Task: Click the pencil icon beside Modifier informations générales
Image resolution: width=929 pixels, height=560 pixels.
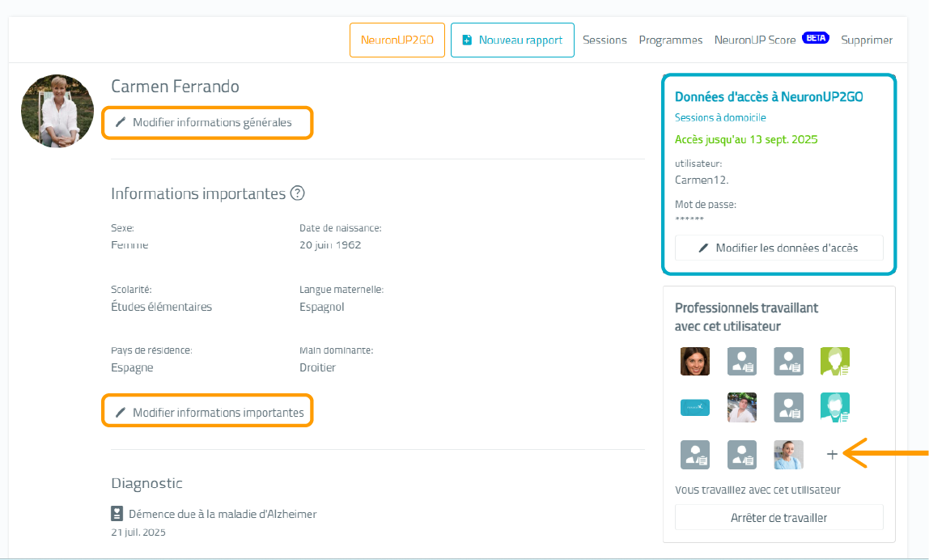Action: pyautogui.click(x=121, y=123)
